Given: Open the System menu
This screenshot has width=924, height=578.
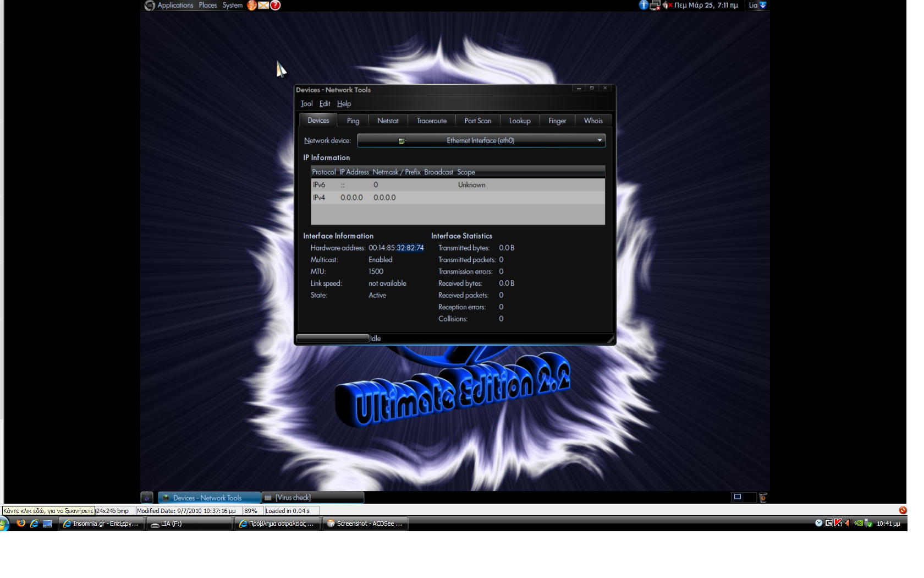Looking at the screenshot, I should pyautogui.click(x=232, y=5).
